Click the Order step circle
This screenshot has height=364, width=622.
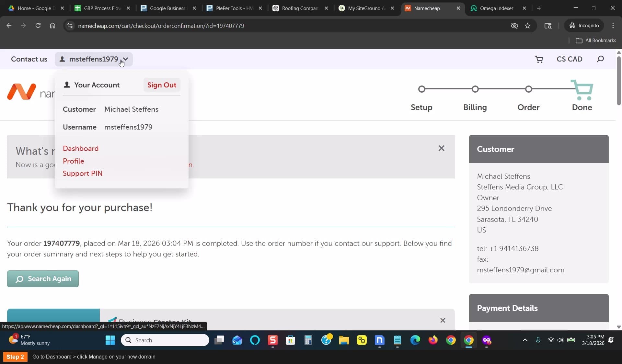click(x=528, y=89)
